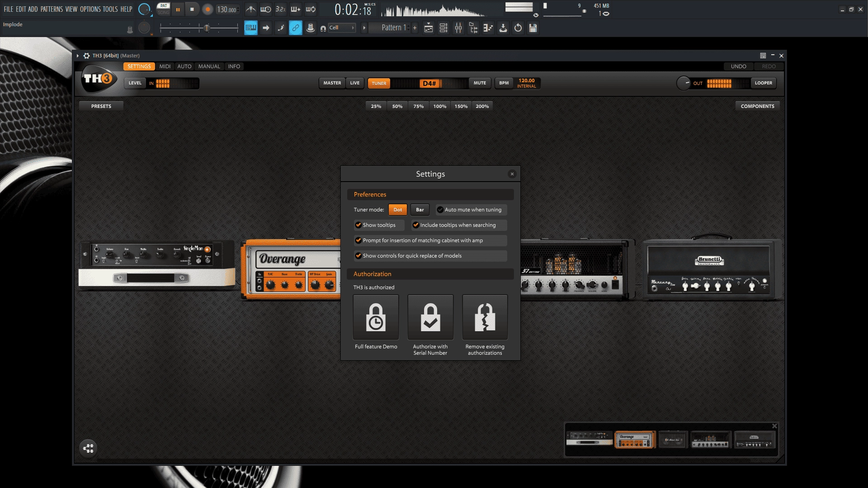Viewport: 868px width, 488px height.
Task: Open the snap Cell dropdown
Action: (x=342, y=28)
